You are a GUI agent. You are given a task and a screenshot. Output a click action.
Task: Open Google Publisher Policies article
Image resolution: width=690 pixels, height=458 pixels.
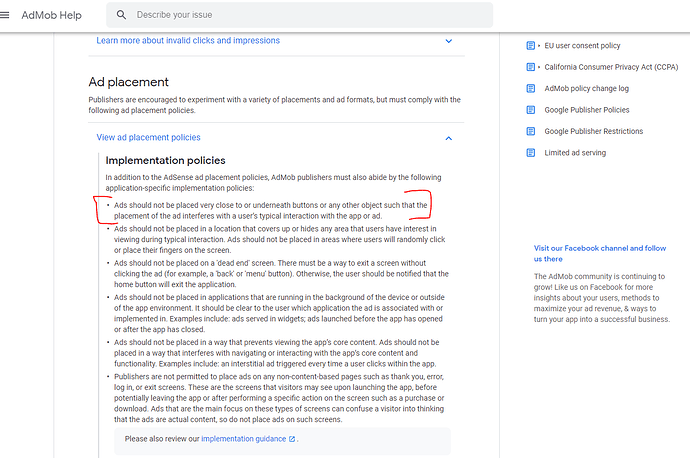pyautogui.click(x=587, y=110)
